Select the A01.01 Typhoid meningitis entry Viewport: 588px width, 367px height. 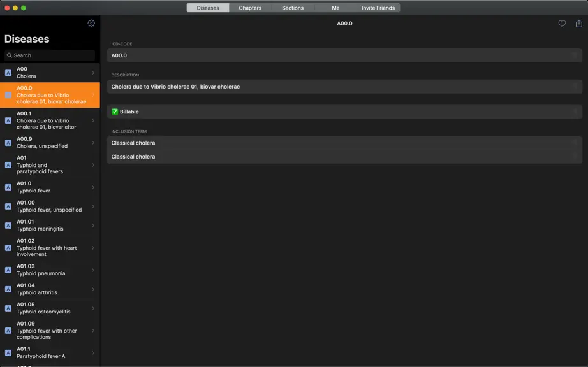coord(50,226)
